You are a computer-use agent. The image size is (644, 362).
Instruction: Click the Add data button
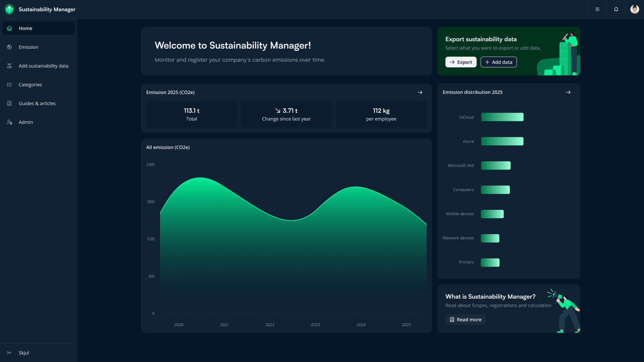tap(498, 62)
